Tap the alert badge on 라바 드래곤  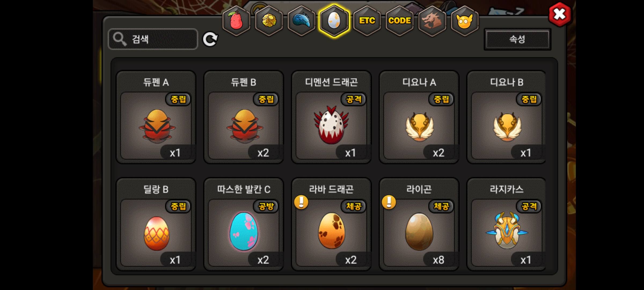pos(301,202)
